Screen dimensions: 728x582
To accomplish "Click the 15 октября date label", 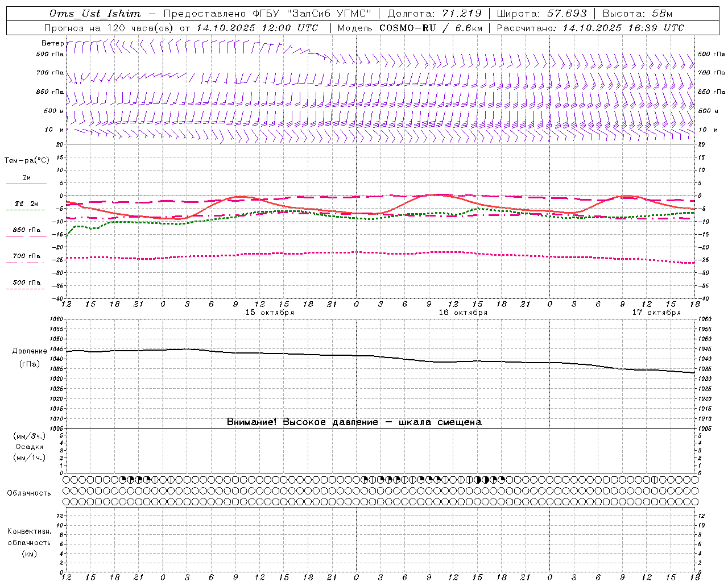I will (x=270, y=313).
